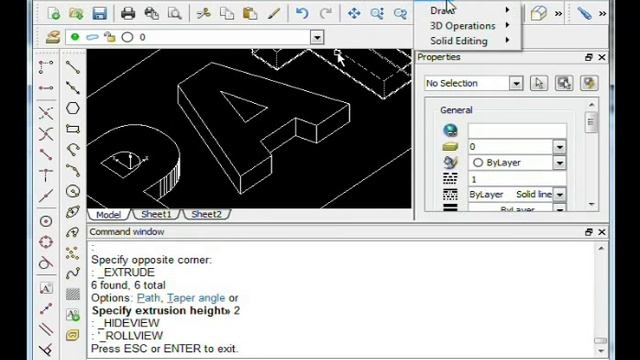Select the Note text tool with green badge

[x=73, y=315]
